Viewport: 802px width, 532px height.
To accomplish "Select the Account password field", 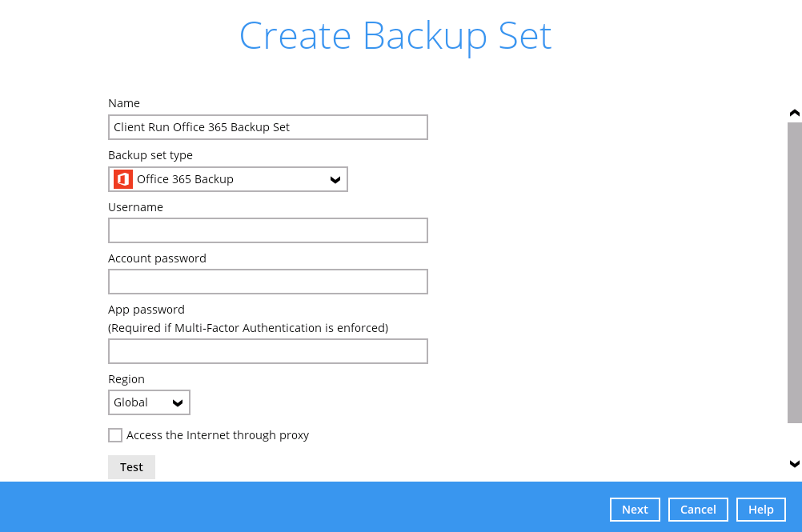I will [267, 282].
